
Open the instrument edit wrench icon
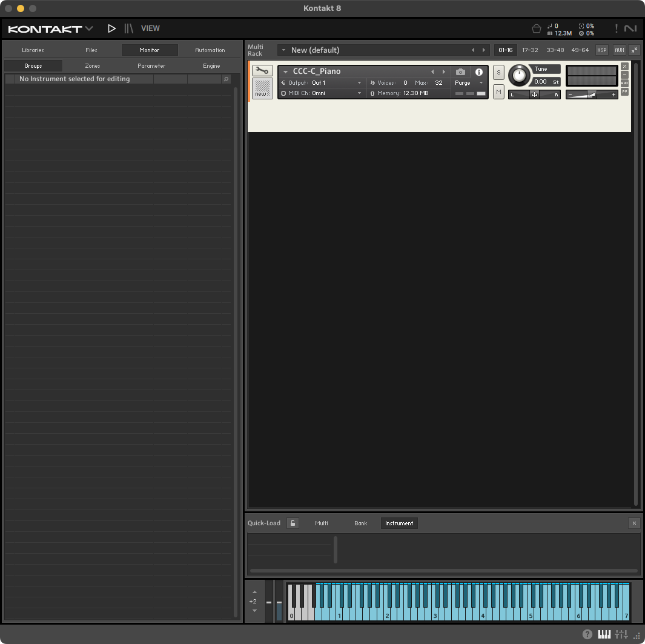point(262,71)
